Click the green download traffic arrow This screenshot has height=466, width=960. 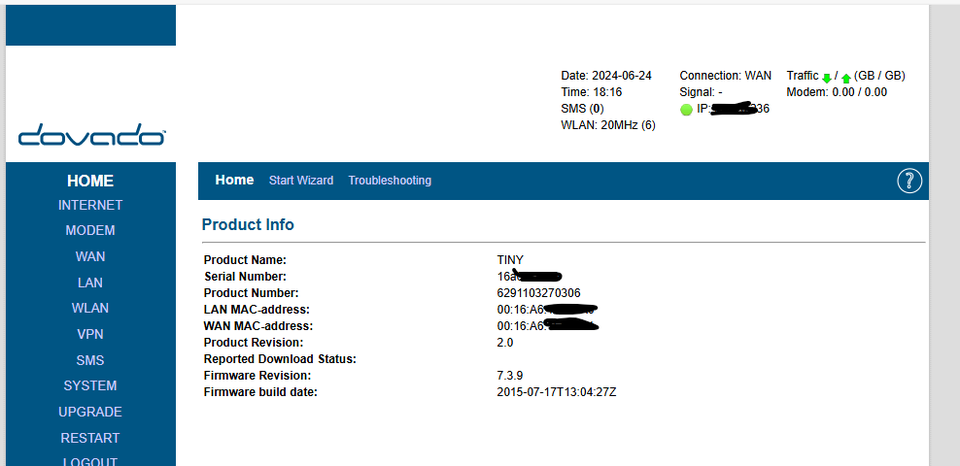click(827, 77)
